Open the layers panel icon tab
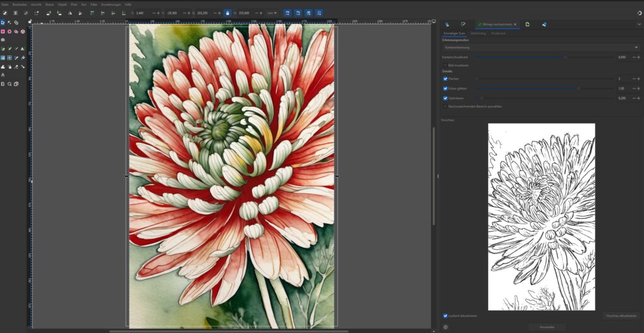Screen dimensions: 644x333 click(447, 25)
